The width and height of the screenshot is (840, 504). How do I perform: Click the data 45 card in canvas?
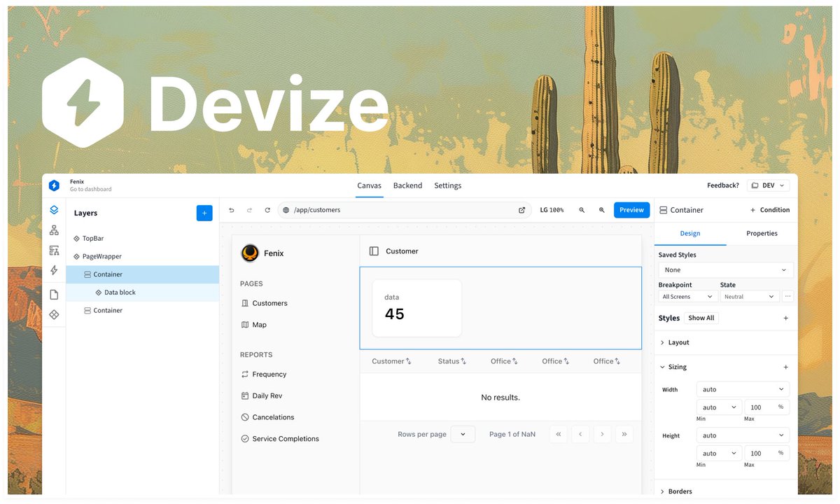coord(416,308)
